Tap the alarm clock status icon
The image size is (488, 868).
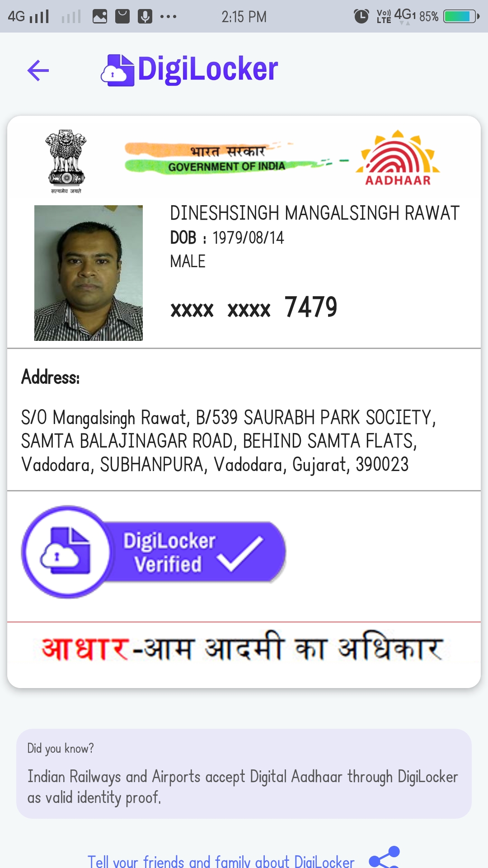361,16
